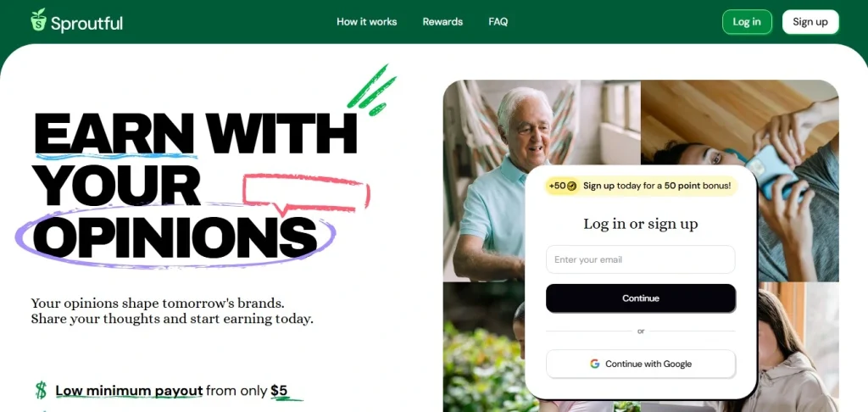Image resolution: width=868 pixels, height=412 pixels.
Task: Click the OPINIONS headline with purple circle
Action: 175,236
